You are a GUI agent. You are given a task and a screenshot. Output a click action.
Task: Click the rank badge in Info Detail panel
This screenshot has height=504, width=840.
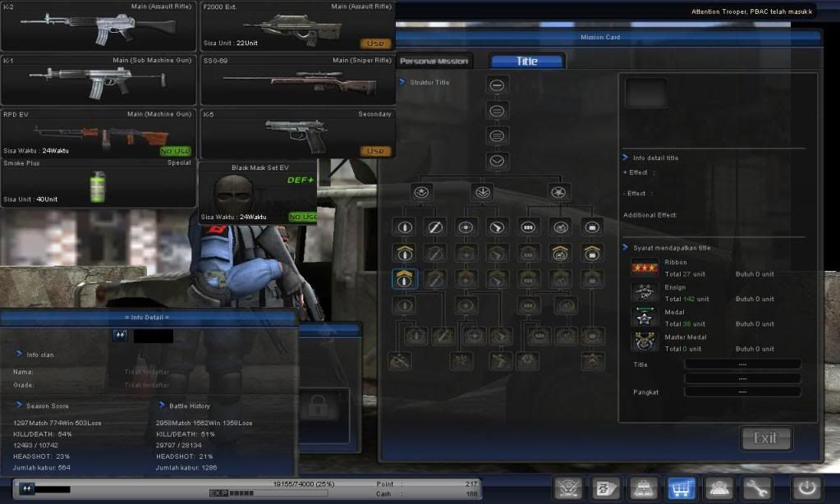120,335
